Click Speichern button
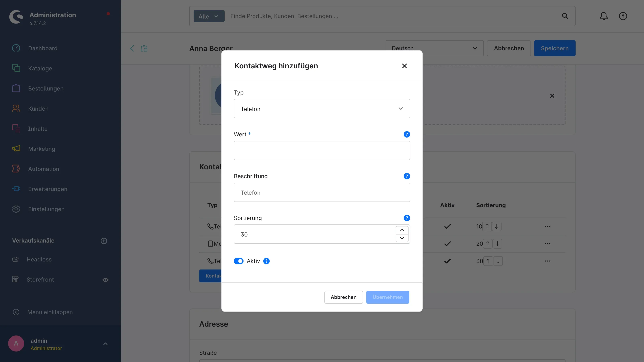Viewport: 644px width, 362px height. click(x=554, y=48)
